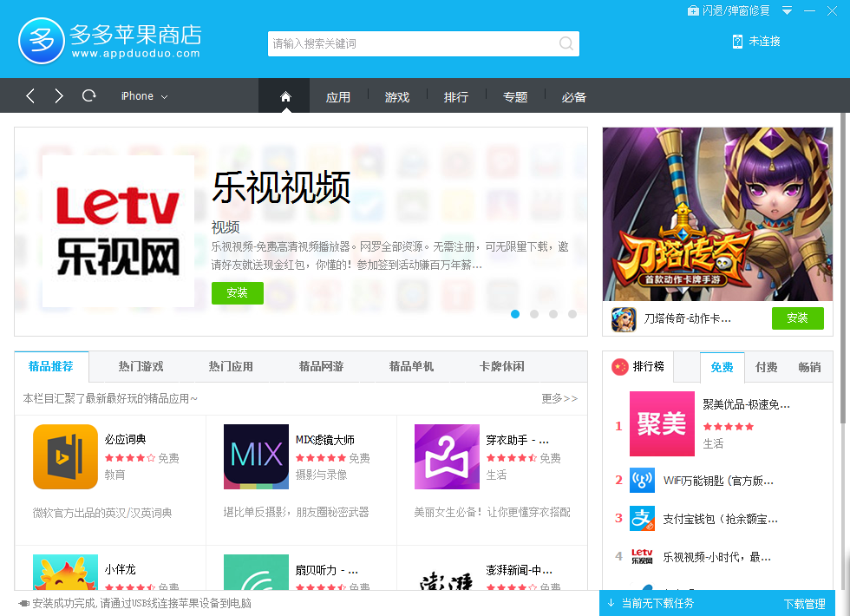
Task: Expand more apps via 更多>> link
Action: coord(559,398)
